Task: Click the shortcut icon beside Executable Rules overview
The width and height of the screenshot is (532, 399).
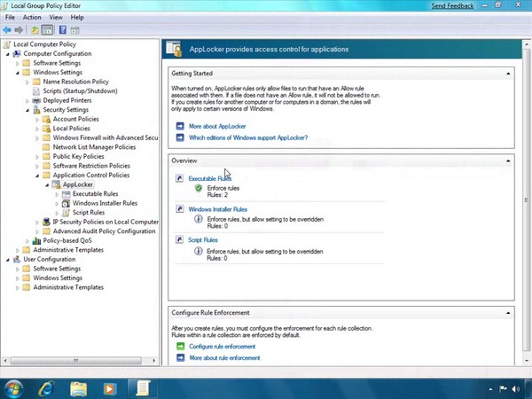Action: (x=179, y=178)
